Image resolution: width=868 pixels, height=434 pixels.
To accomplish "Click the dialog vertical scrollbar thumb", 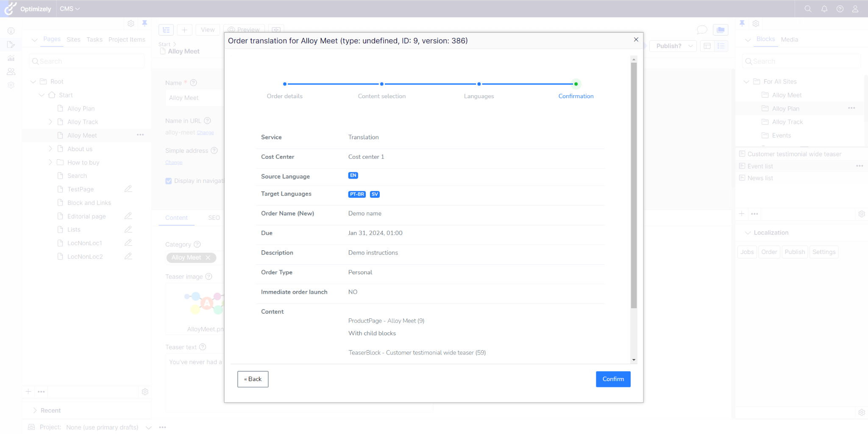I will pos(634,185).
